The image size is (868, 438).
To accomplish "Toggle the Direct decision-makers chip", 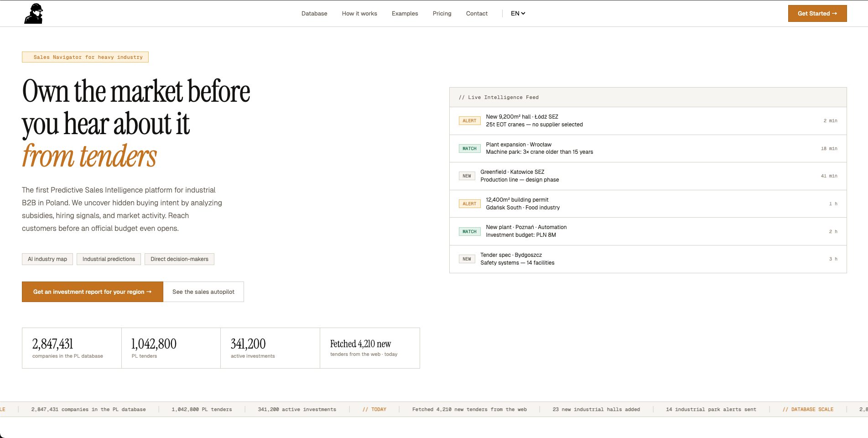I will click(x=179, y=259).
